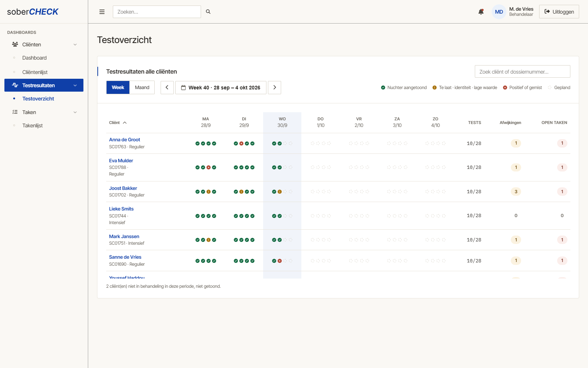The height and width of the screenshot is (368, 588).
Task: Click the Zoek cliënt of dossiernummer field
Action: [522, 72]
